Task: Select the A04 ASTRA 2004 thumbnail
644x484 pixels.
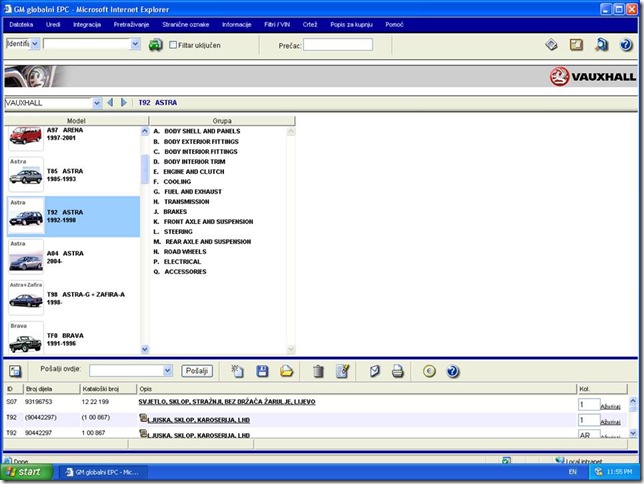Action: [x=25, y=256]
